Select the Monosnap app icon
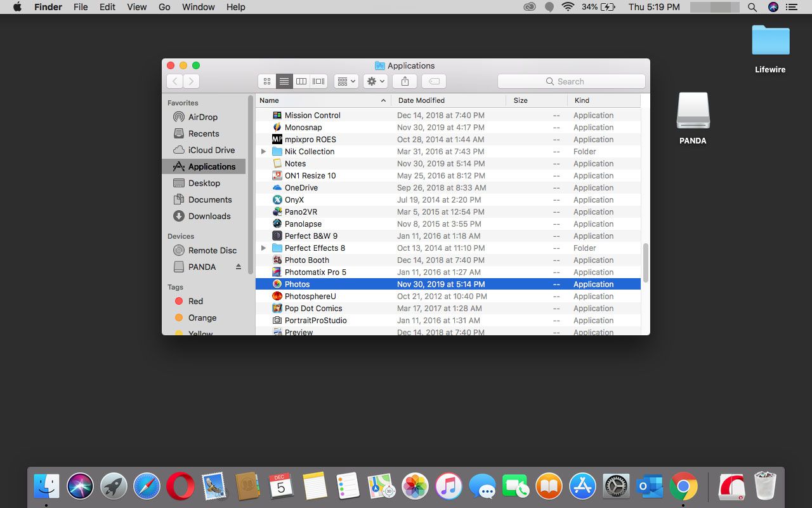The height and width of the screenshot is (508, 812). pyautogui.click(x=277, y=128)
